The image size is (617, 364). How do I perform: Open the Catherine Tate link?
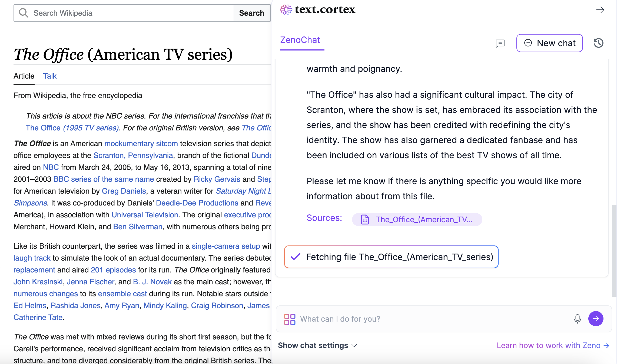point(38,317)
